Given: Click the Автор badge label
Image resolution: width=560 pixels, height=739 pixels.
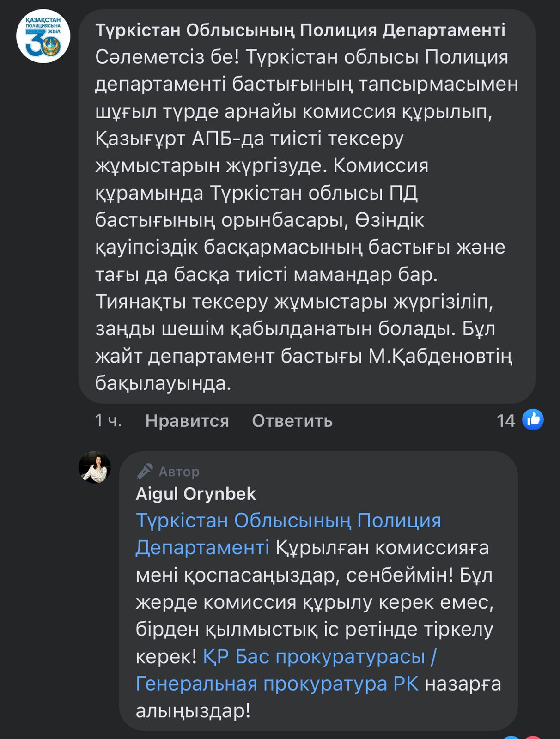Looking at the screenshot, I should 179,472.
